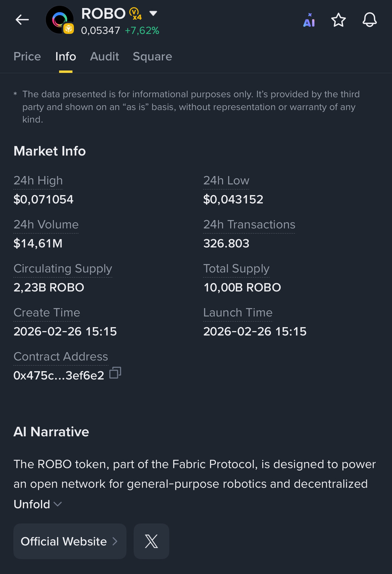The height and width of the screenshot is (574, 392).
Task: Tap the ROBO token logo
Action: (60, 20)
